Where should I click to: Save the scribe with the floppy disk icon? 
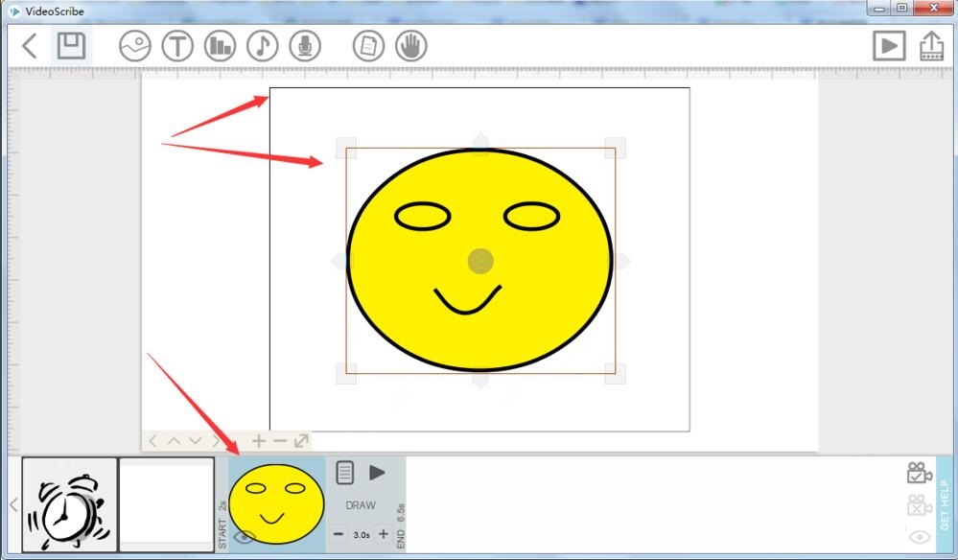pyautogui.click(x=71, y=46)
